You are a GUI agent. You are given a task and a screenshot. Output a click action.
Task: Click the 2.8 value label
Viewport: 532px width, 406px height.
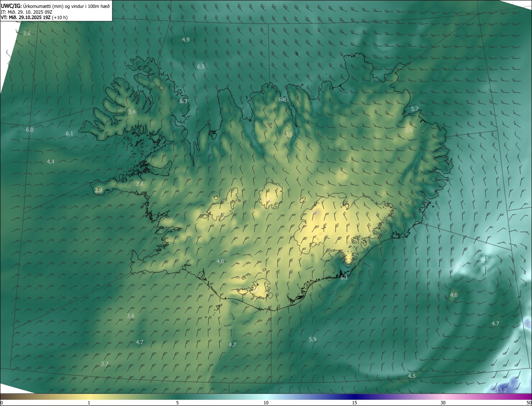click(x=99, y=190)
